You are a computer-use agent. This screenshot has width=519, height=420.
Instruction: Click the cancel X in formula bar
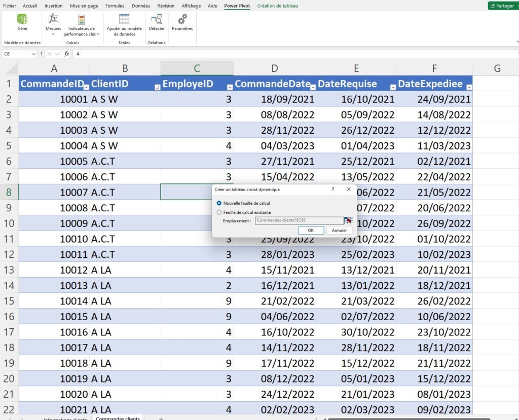[49, 54]
